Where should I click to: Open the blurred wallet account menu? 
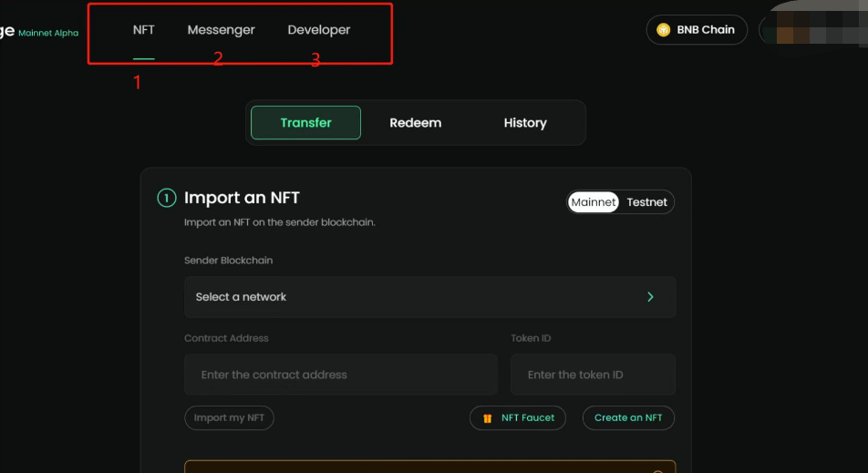point(813,32)
